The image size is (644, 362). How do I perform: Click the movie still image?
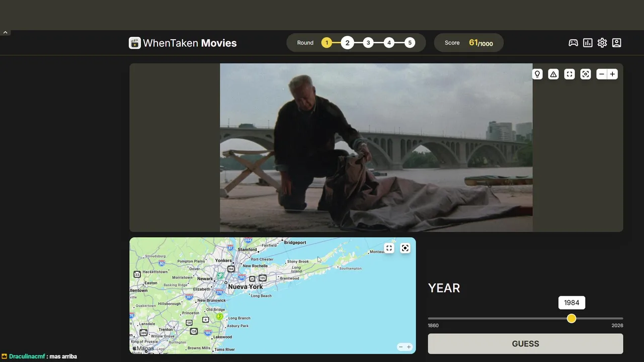pyautogui.click(x=376, y=147)
